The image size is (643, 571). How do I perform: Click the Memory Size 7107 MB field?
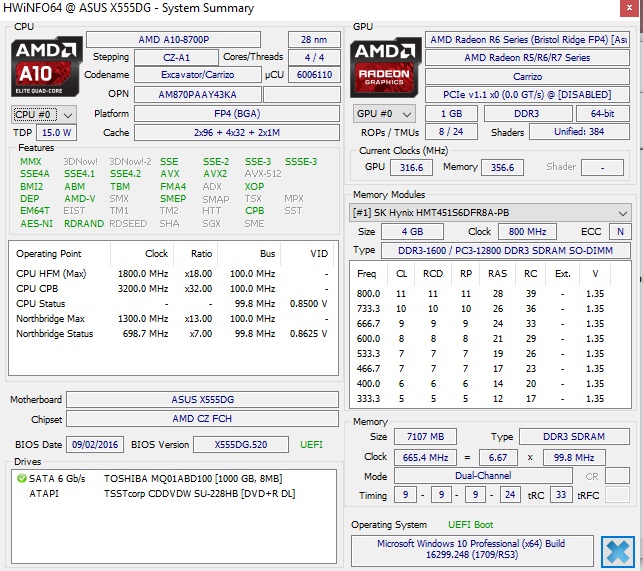[x=425, y=437]
